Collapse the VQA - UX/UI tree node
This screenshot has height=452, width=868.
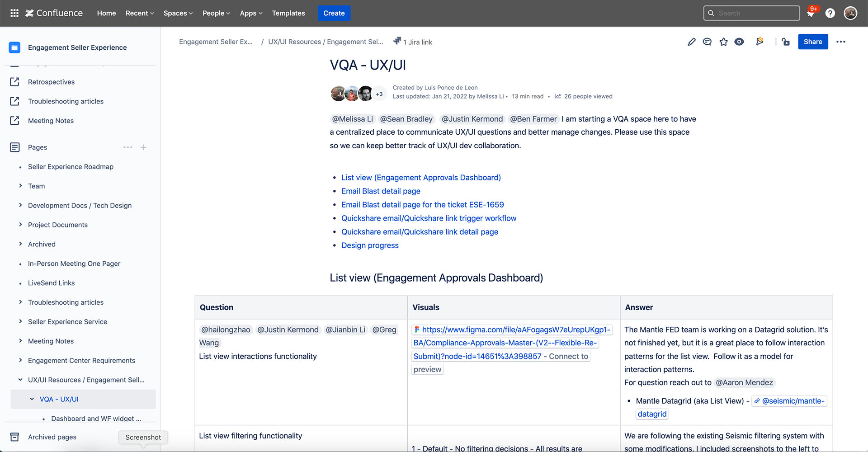point(32,399)
